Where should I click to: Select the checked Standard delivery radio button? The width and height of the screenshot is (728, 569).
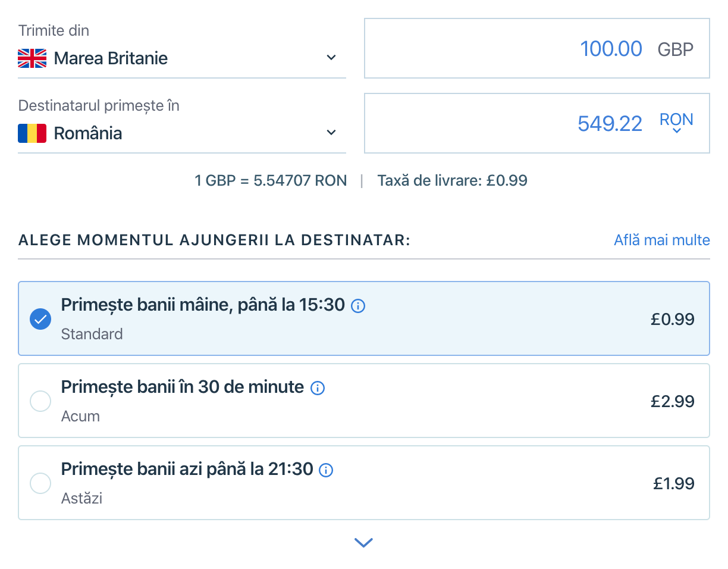[x=40, y=319]
